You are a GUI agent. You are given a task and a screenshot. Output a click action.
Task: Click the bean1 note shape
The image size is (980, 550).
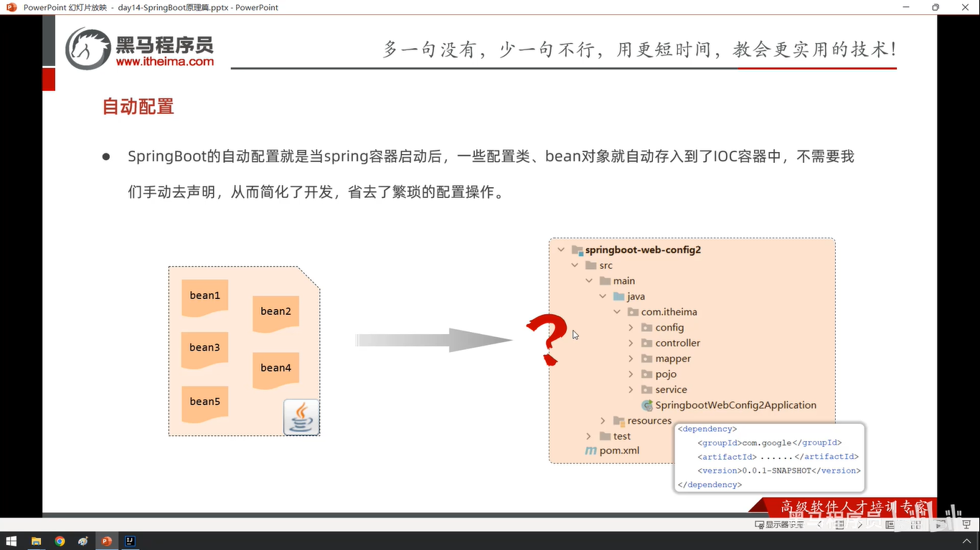[x=204, y=298]
